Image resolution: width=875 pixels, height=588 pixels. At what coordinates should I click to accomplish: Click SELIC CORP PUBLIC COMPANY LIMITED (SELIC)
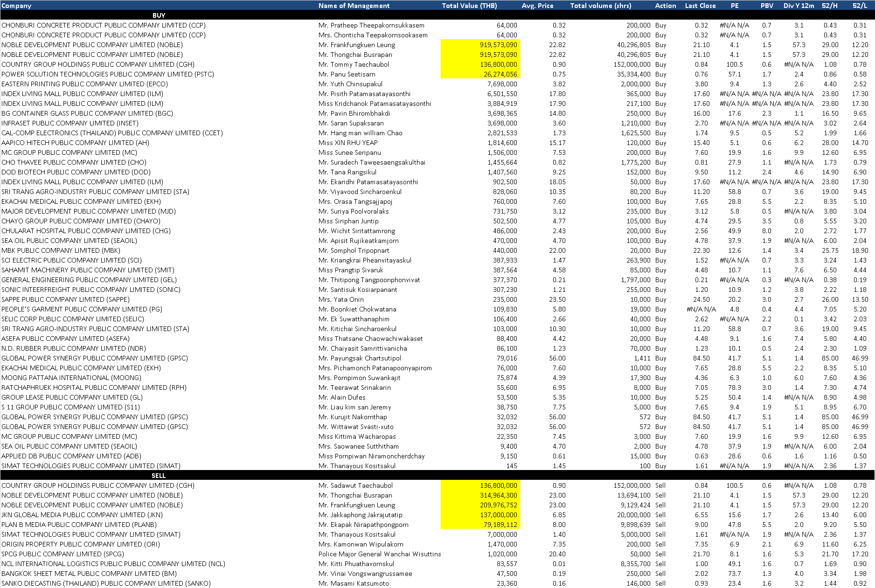[73, 319]
